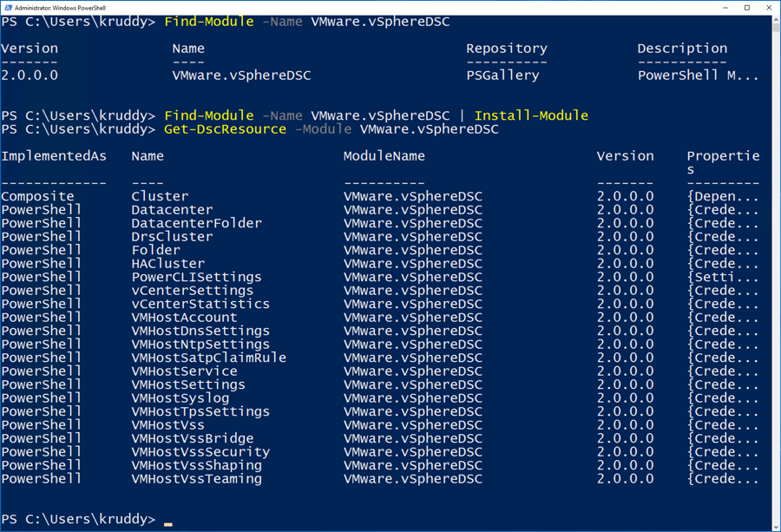The image size is (781, 532).
Task: Click the PSGallery repository value
Action: (502, 76)
